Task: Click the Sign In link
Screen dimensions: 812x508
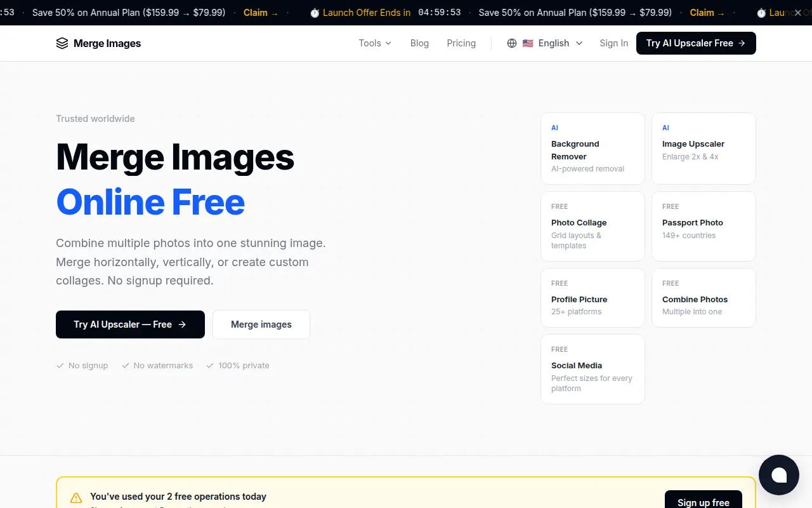Action: coord(613,43)
